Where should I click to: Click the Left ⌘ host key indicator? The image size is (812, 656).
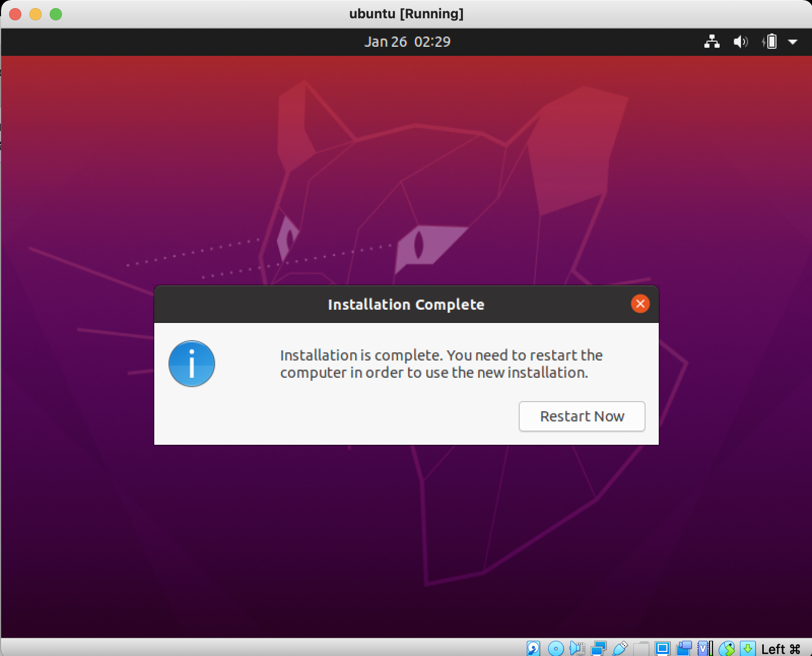click(781, 649)
